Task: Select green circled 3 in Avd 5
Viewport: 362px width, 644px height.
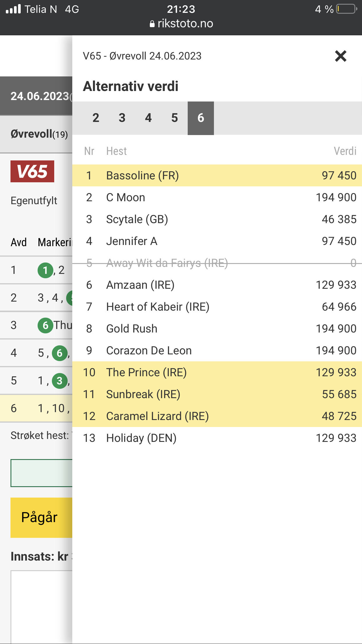Action: pyautogui.click(x=59, y=381)
